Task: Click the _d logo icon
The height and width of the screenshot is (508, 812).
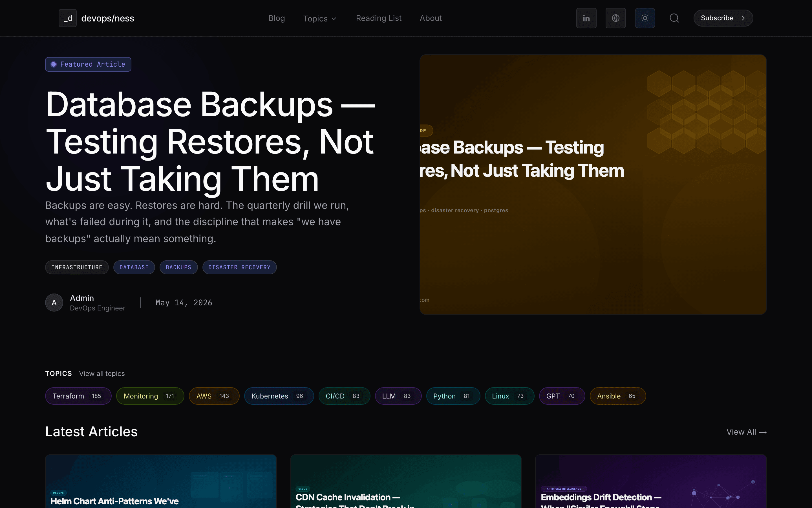Action: click(x=67, y=18)
